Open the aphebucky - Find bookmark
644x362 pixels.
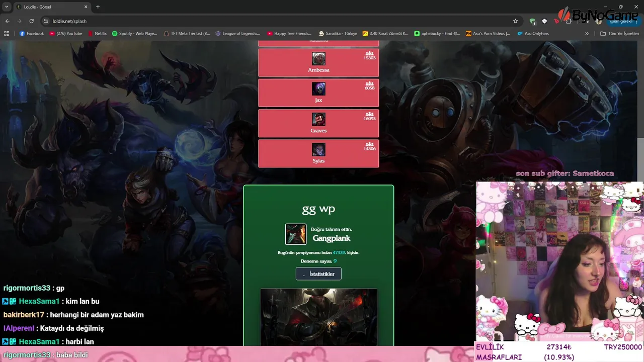click(x=437, y=34)
